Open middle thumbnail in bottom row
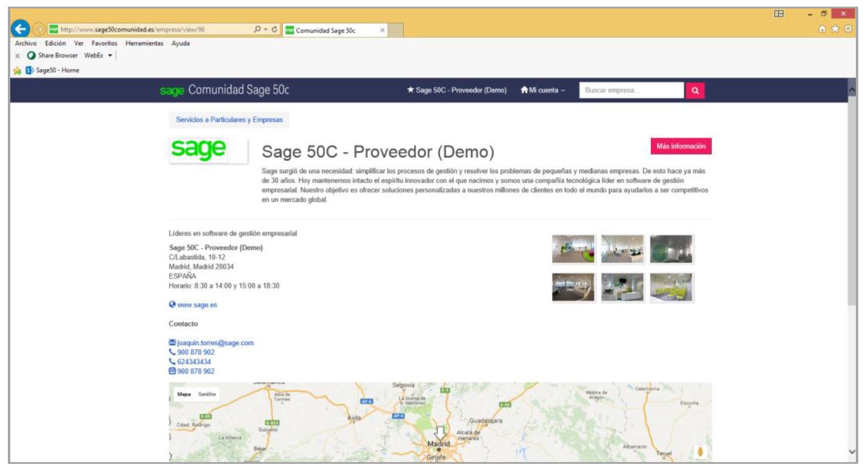The image size is (868, 476). [x=623, y=288]
